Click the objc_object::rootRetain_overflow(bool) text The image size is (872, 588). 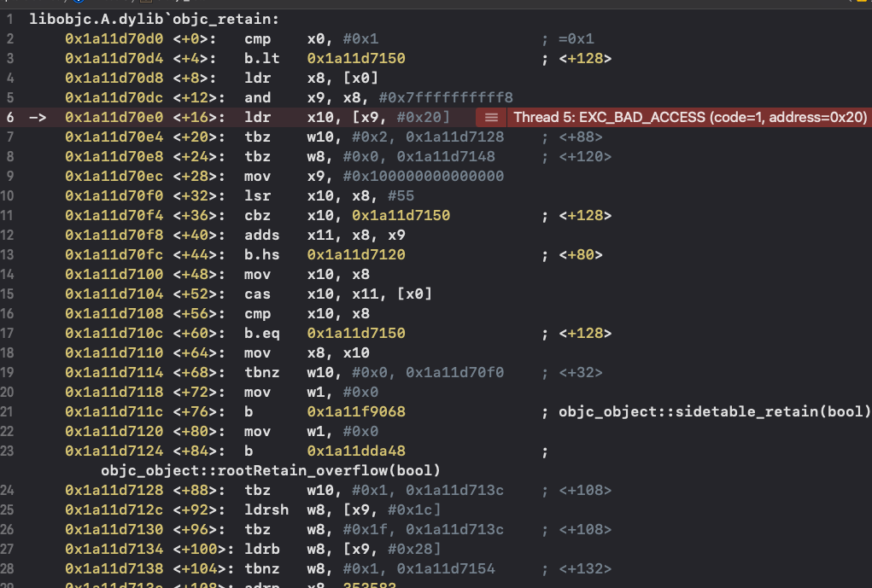(270, 471)
